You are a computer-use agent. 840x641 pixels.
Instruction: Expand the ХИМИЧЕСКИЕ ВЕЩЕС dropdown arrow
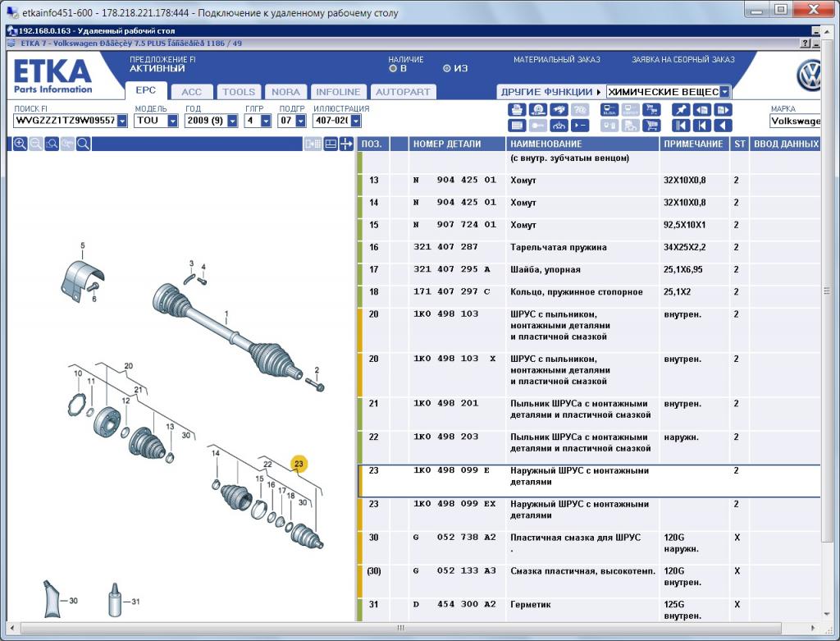click(x=725, y=92)
